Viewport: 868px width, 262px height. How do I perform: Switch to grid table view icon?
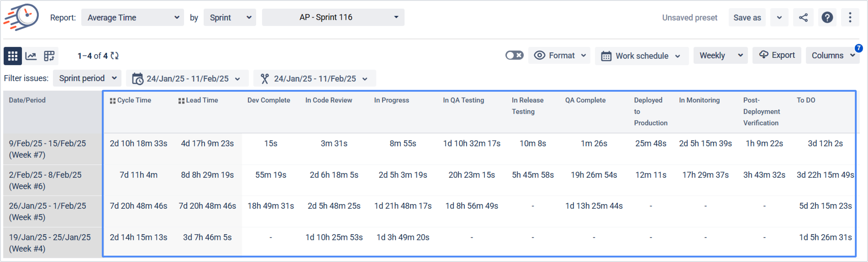[12, 56]
